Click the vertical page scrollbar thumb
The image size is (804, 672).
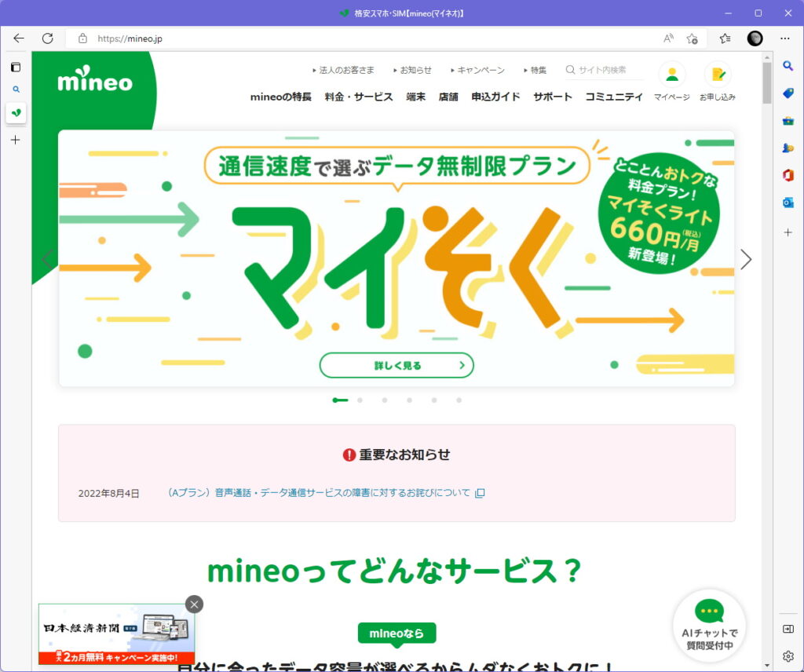(x=766, y=83)
